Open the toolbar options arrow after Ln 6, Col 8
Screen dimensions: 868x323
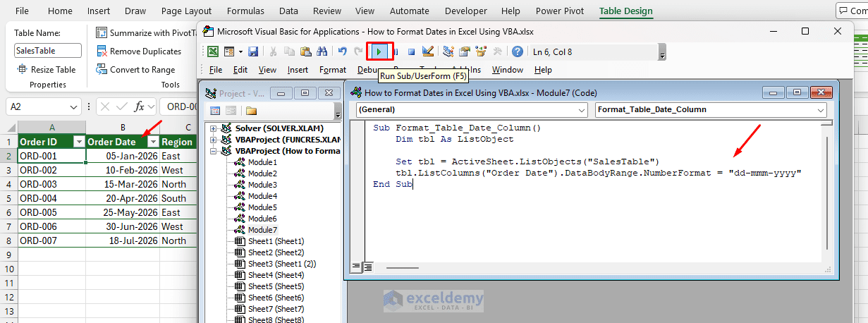tap(661, 54)
